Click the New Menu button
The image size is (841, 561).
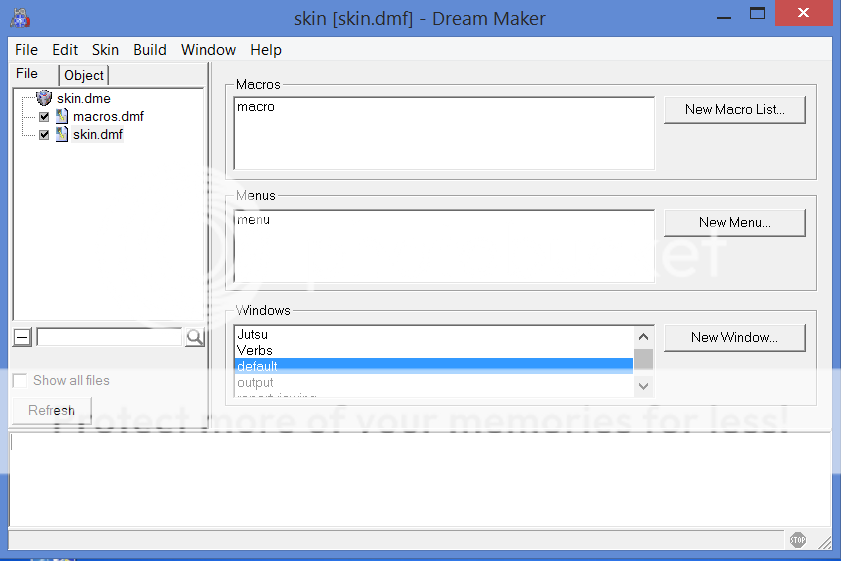[734, 222]
